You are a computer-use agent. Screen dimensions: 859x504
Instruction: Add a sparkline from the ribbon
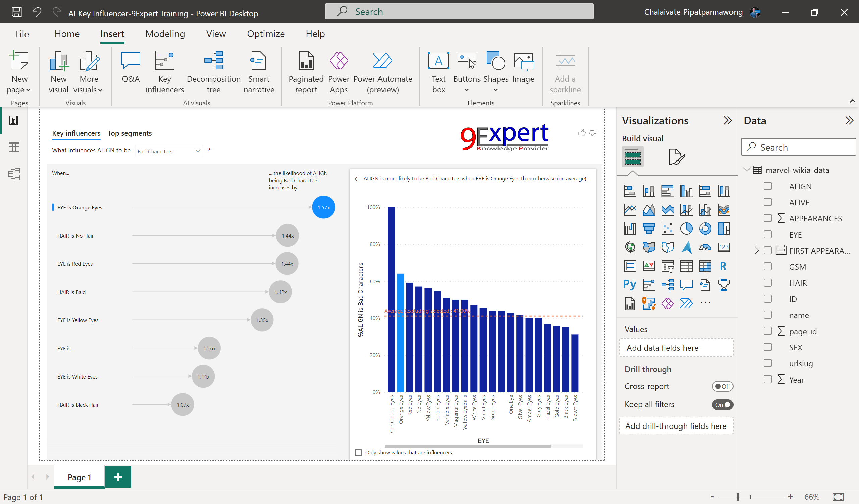coord(565,71)
